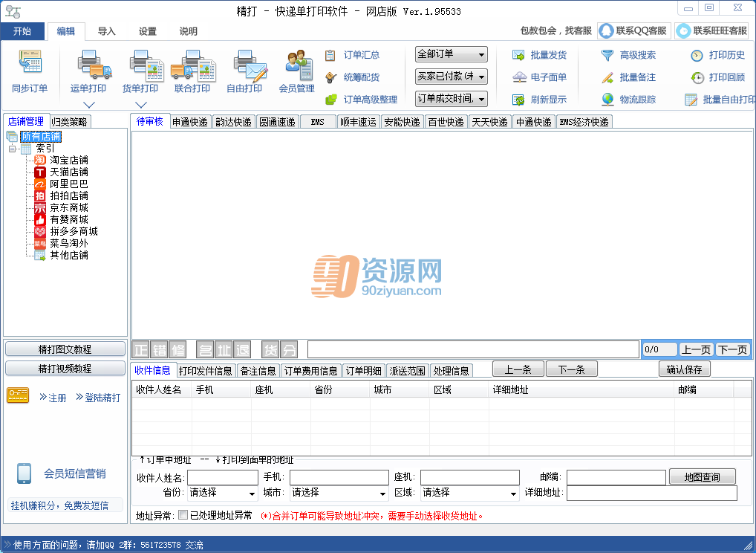Click the 分 toolbar icon
Screen dimensions: 756x553
pos(288,349)
